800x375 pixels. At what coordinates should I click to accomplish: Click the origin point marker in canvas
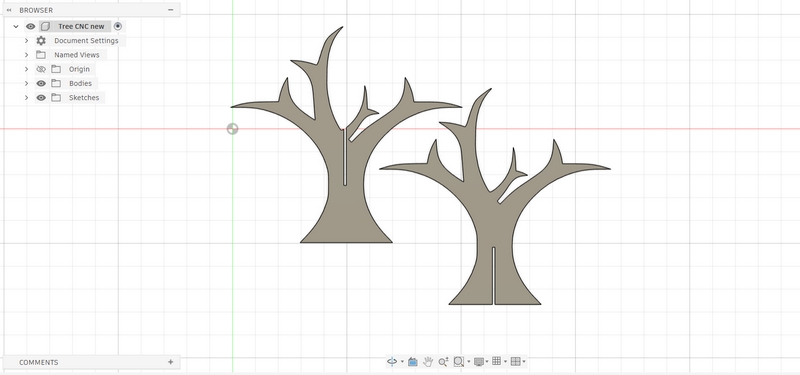tap(232, 129)
